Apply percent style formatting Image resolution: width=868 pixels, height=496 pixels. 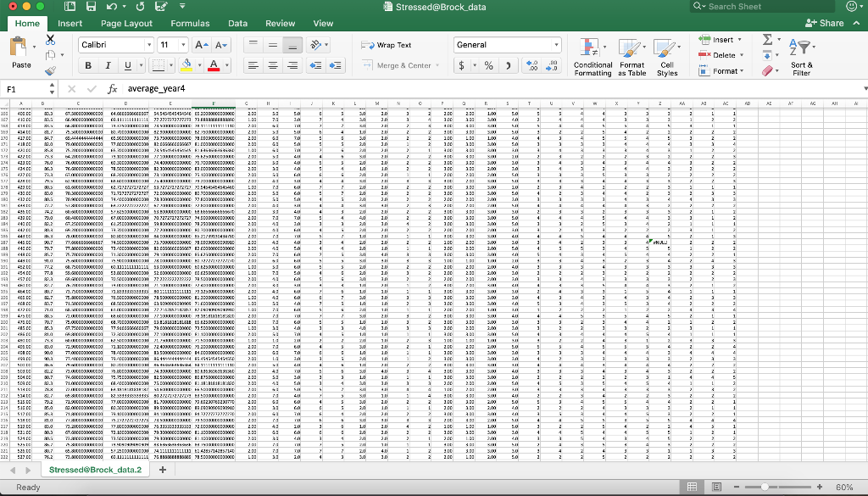click(488, 65)
